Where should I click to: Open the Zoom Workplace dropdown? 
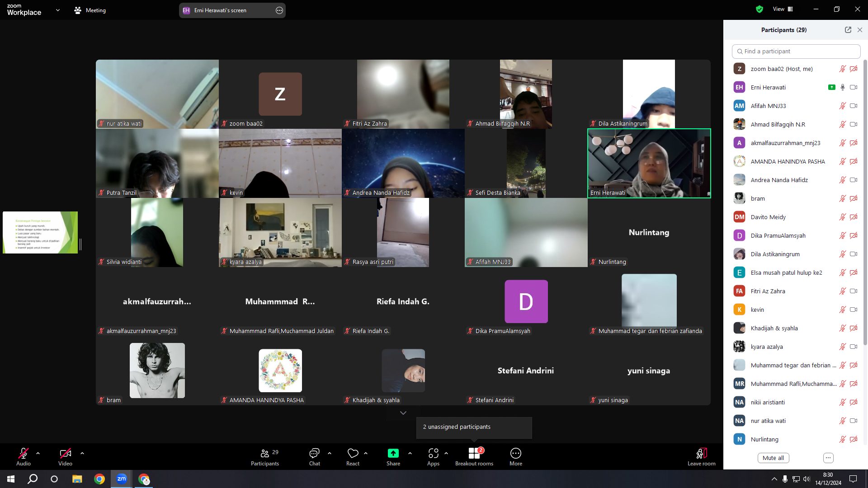coord(58,10)
